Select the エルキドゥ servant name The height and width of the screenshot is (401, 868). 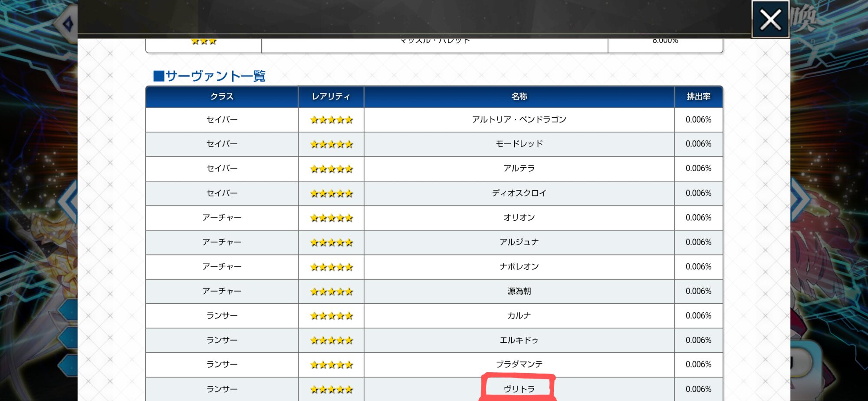pos(519,340)
